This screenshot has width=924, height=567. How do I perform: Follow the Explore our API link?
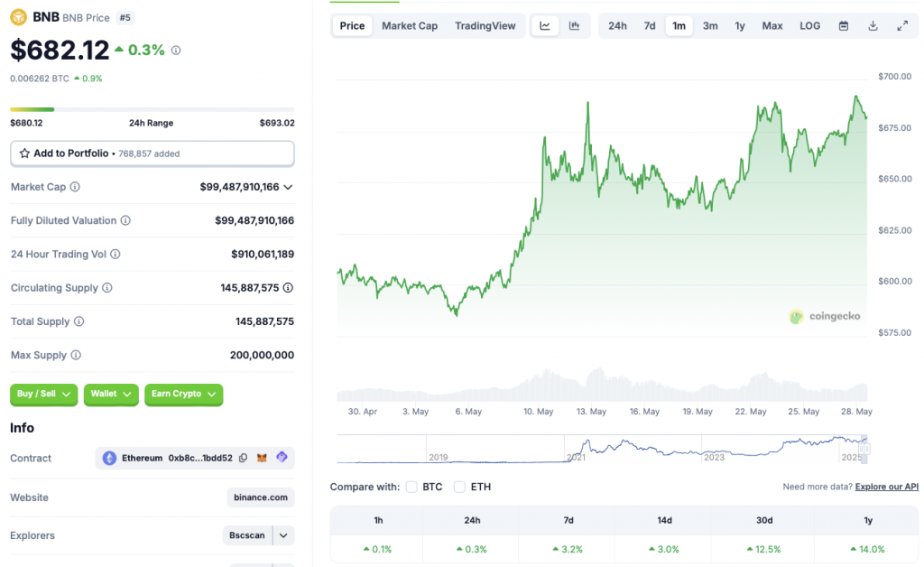tap(887, 487)
